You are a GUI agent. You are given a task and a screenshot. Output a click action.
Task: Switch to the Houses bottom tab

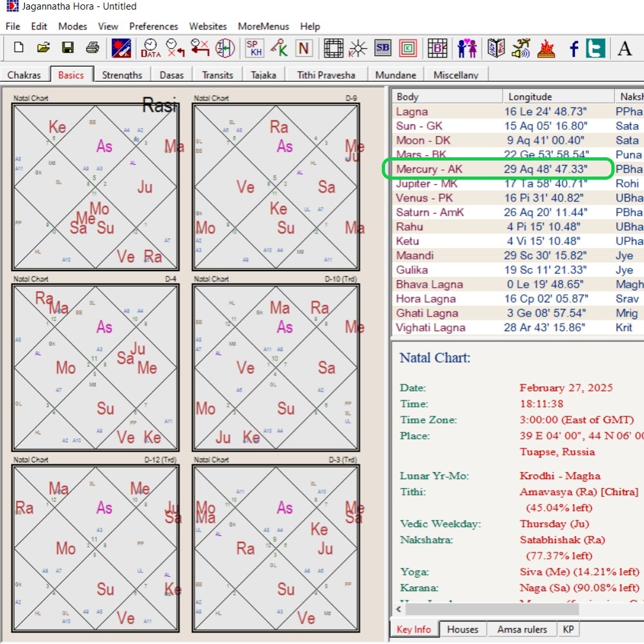[462, 629]
